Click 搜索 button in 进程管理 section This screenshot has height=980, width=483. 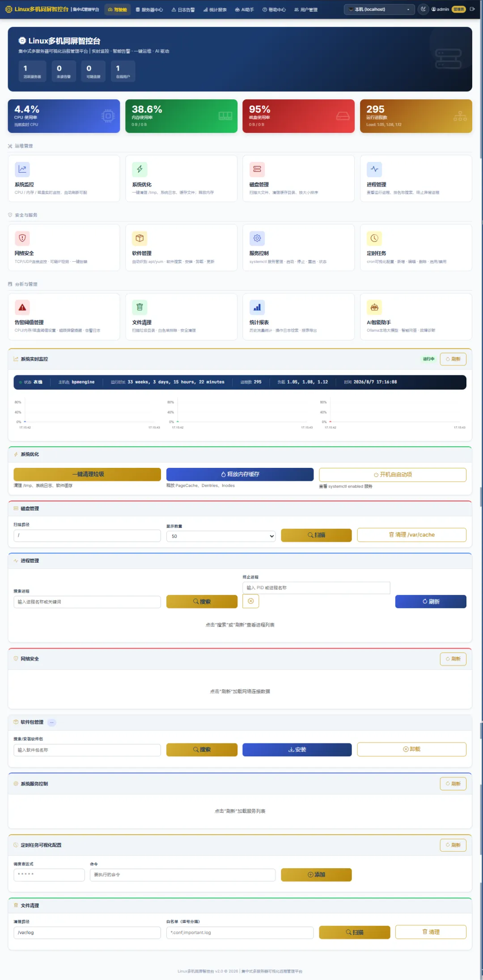[x=202, y=601]
